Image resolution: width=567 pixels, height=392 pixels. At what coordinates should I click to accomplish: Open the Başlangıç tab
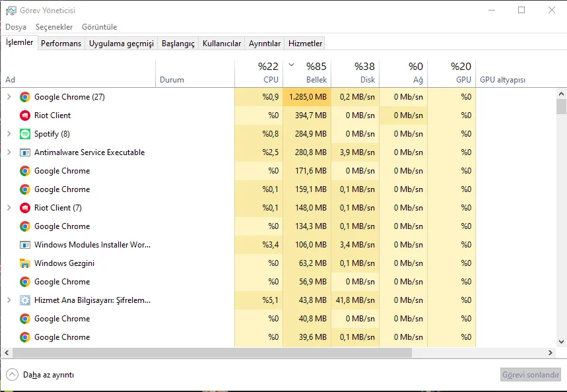pos(178,44)
